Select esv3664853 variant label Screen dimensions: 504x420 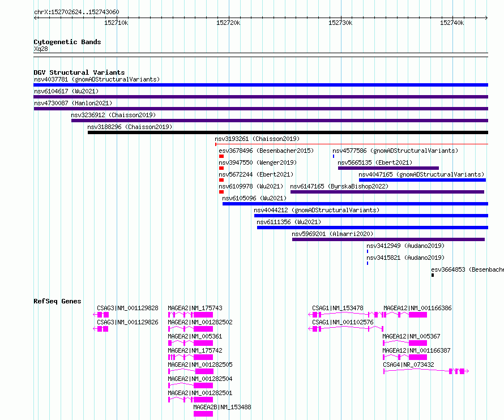(467, 269)
